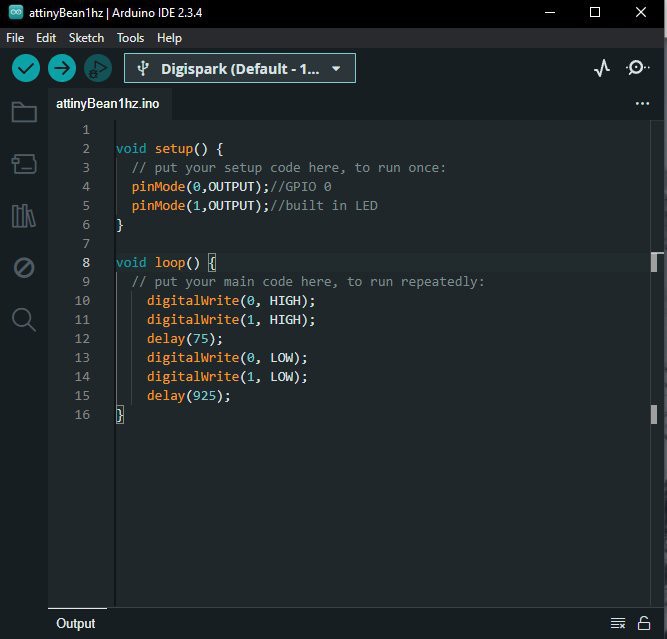Image resolution: width=667 pixels, height=639 pixels.
Task: Open the Digispark board selector dropdown
Action: (240, 68)
